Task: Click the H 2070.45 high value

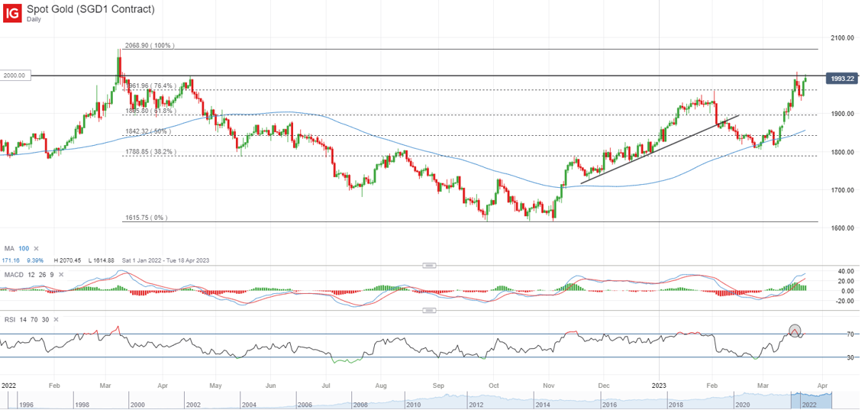Action: [x=67, y=260]
